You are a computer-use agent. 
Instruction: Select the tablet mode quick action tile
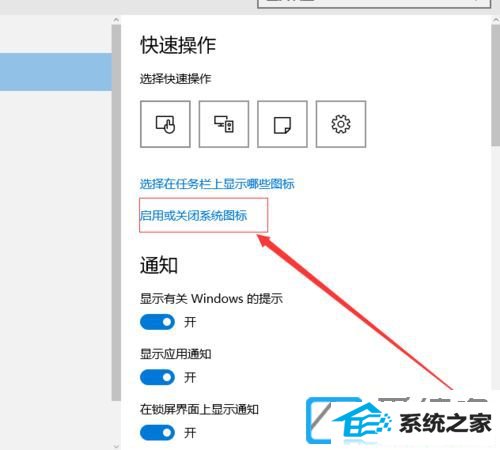[165, 124]
